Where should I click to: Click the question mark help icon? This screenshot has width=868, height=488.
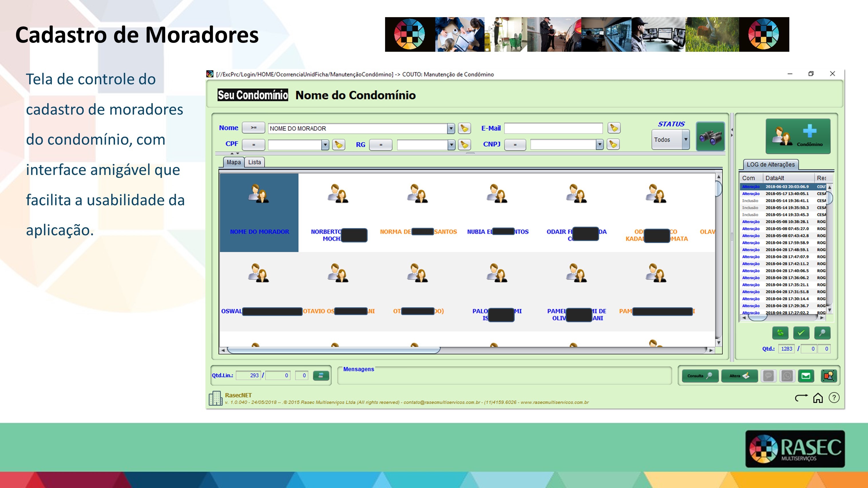click(x=834, y=398)
